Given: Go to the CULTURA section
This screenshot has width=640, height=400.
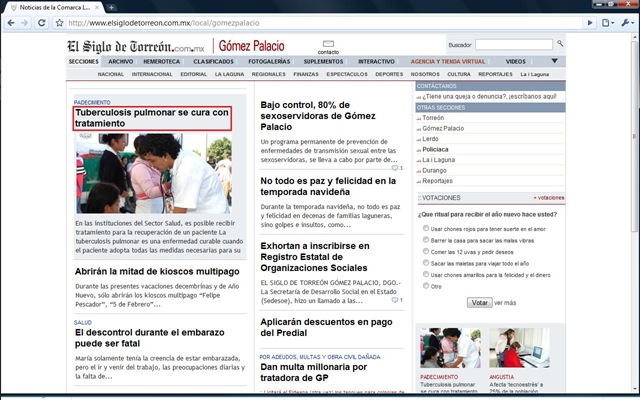Looking at the screenshot, I should (459, 74).
